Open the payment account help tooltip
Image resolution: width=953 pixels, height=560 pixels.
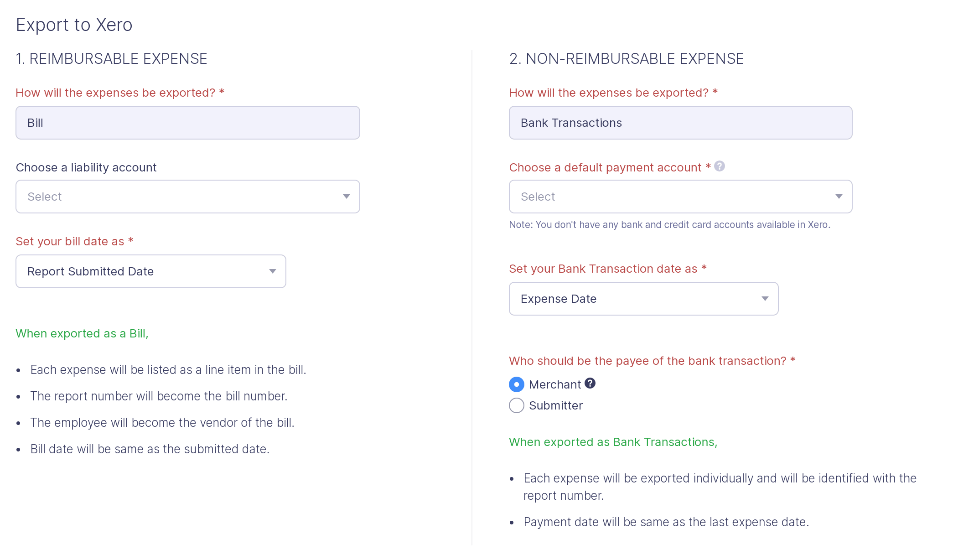[719, 167]
